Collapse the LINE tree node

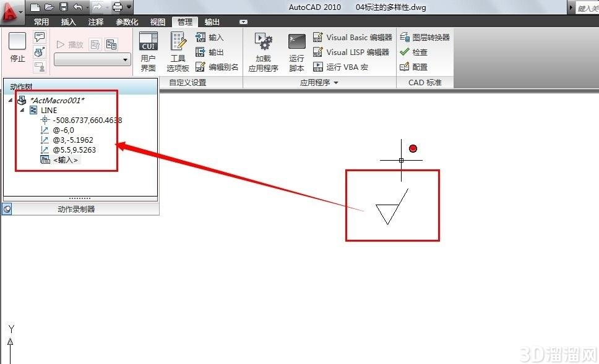22,110
